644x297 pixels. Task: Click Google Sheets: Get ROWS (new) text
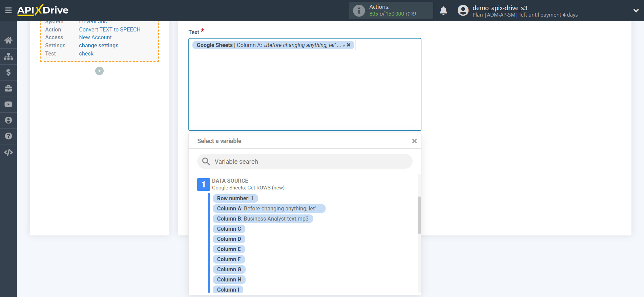coord(248,188)
